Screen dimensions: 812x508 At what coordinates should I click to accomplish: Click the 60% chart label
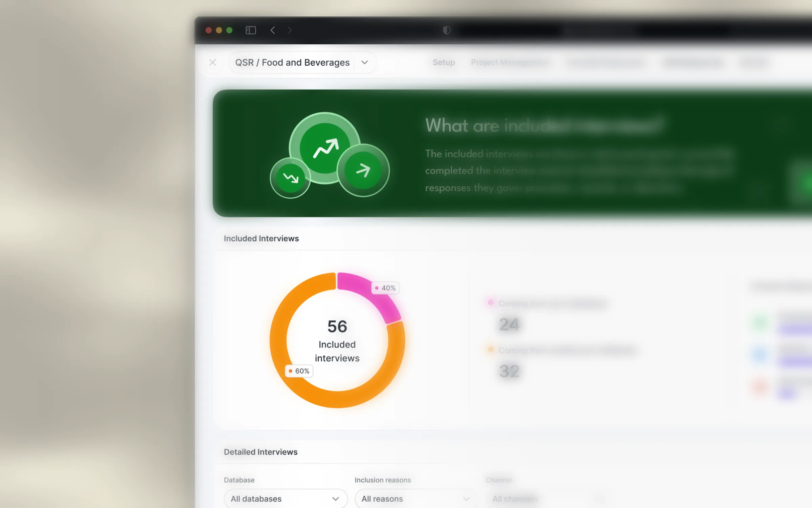[299, 371]
